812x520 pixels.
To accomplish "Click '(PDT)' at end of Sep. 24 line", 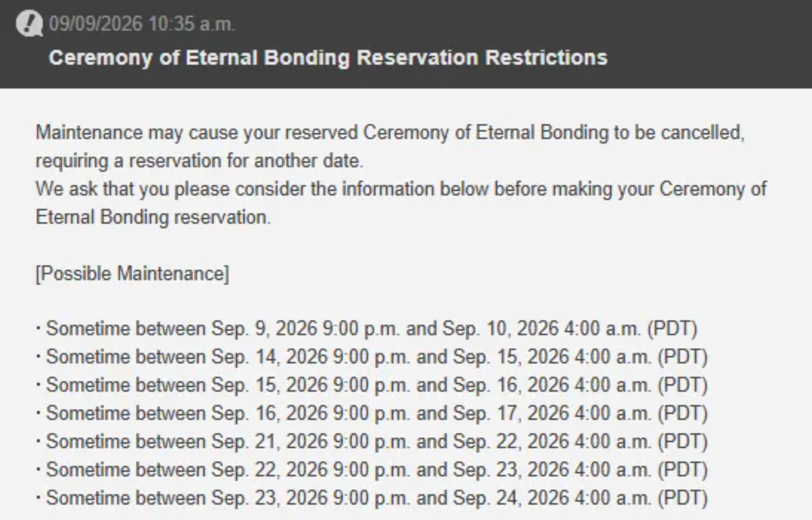I will [x=683, y=498].
